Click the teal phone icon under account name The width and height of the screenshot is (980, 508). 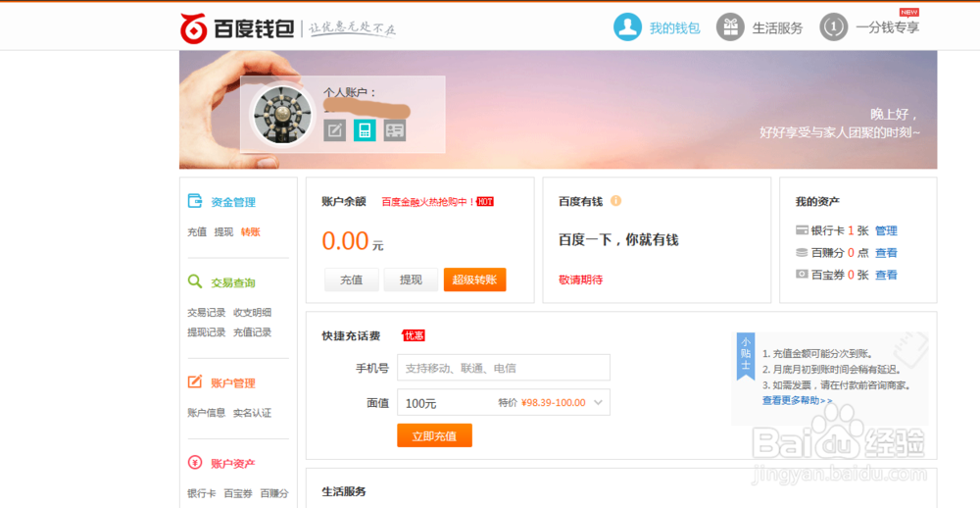365,130
